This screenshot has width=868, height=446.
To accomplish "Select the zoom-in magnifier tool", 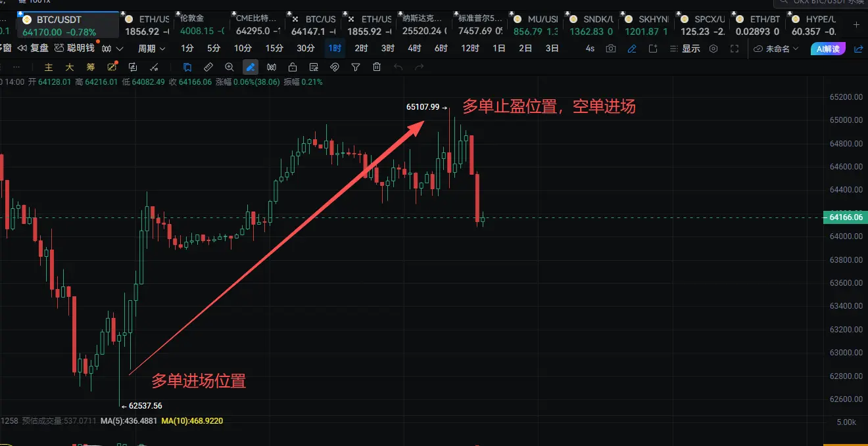I will (229, 67).
